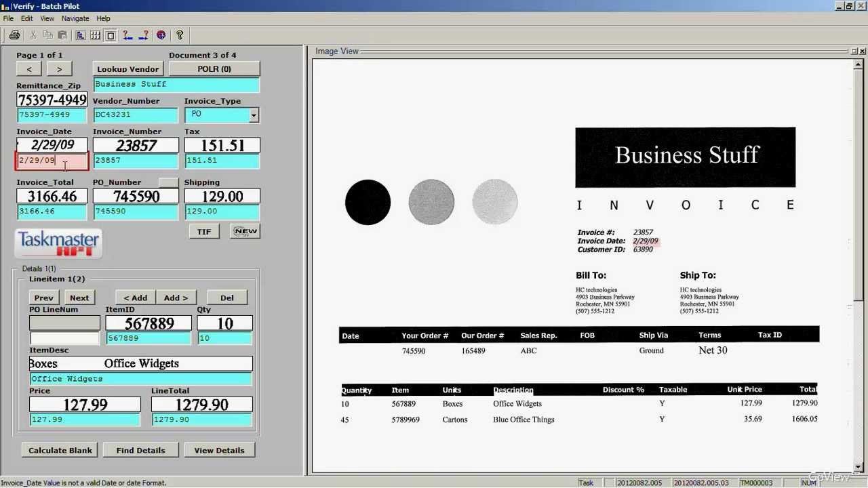Go to previous problem field (question mark left arrow)
Viewport: 868px width, 488px height.
point(127,35)
